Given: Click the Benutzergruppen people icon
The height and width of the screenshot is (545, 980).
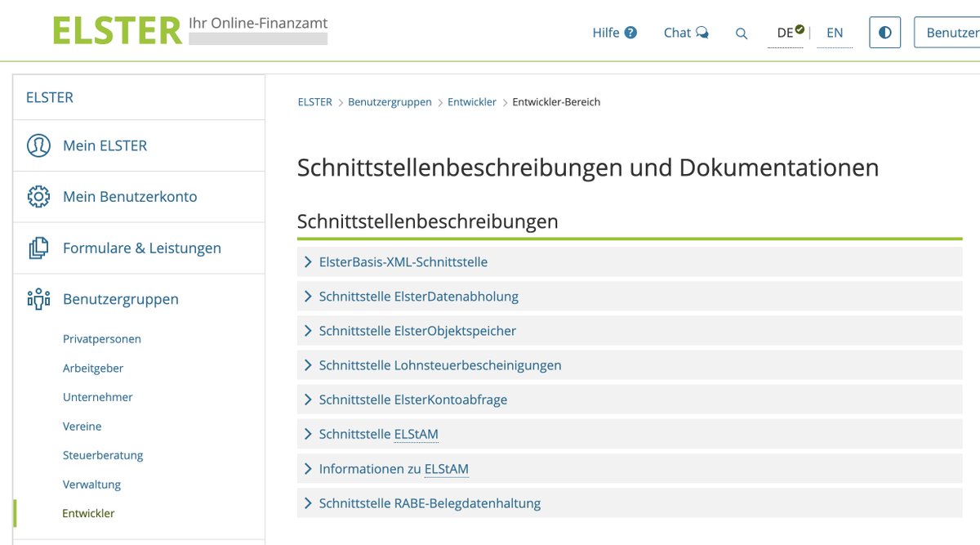Looking at the screenshot, I should click(38, 299).
